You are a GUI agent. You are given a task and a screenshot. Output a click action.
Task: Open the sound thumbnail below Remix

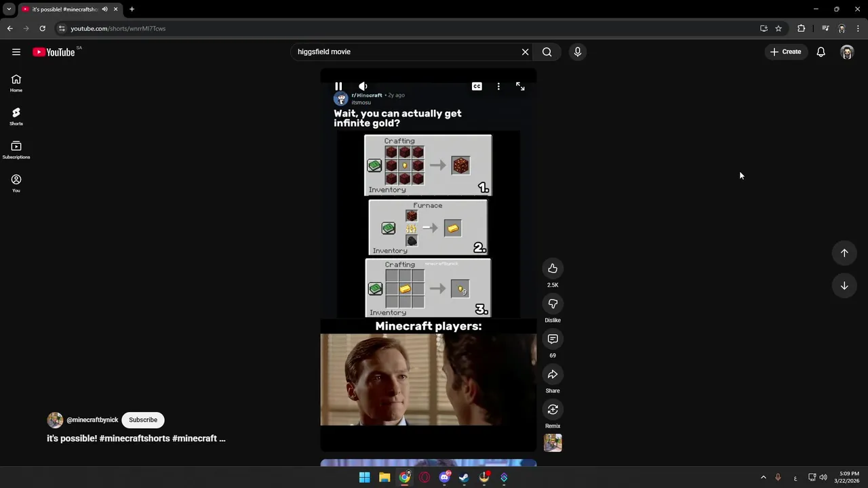[553, 443]
